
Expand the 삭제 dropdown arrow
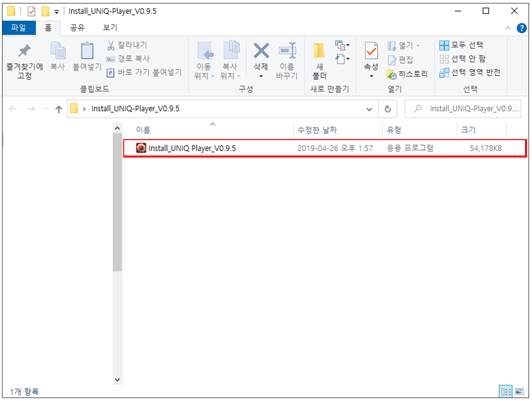261,76
